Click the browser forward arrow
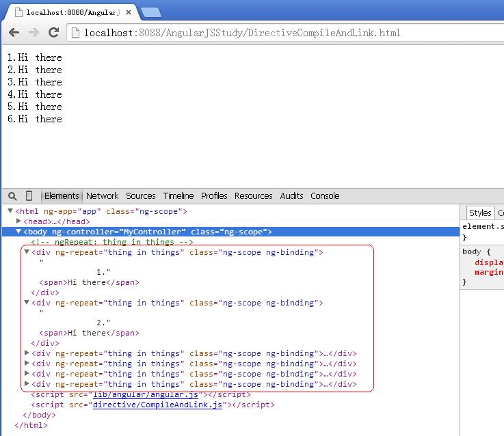This screenshot has width=504, height=436. tap(34, 32)
